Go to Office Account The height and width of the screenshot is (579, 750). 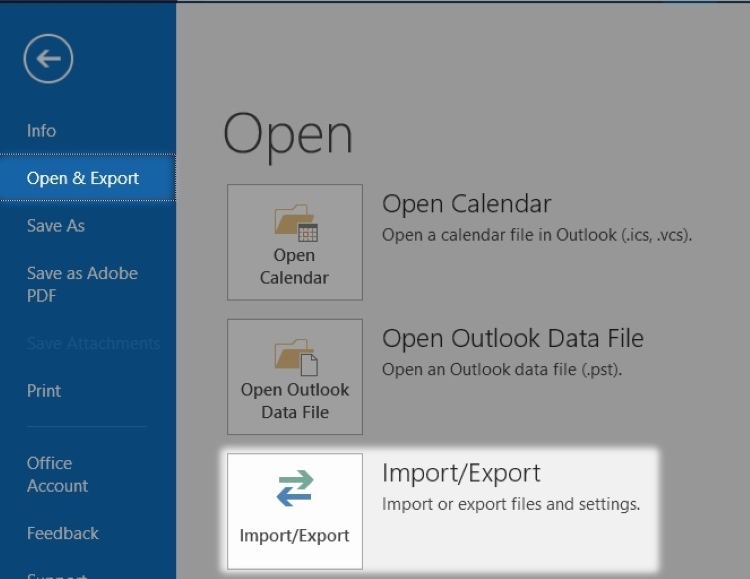(57, 474)
